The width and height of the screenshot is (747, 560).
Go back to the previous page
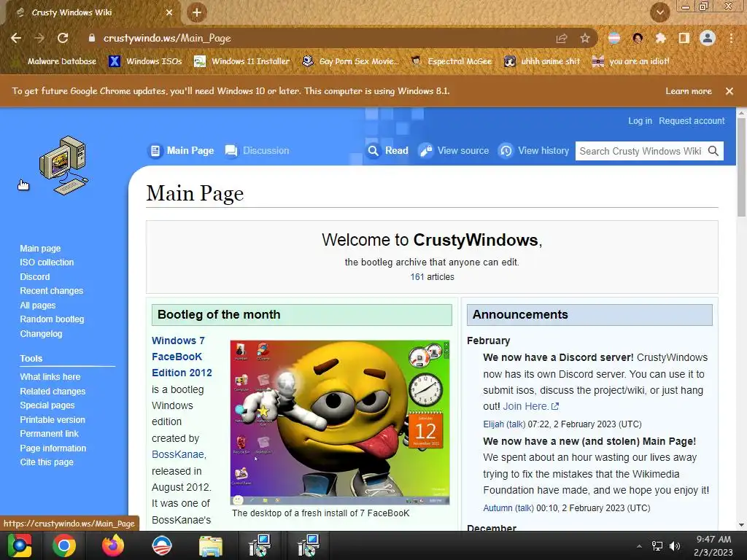[x=16, y=38]
